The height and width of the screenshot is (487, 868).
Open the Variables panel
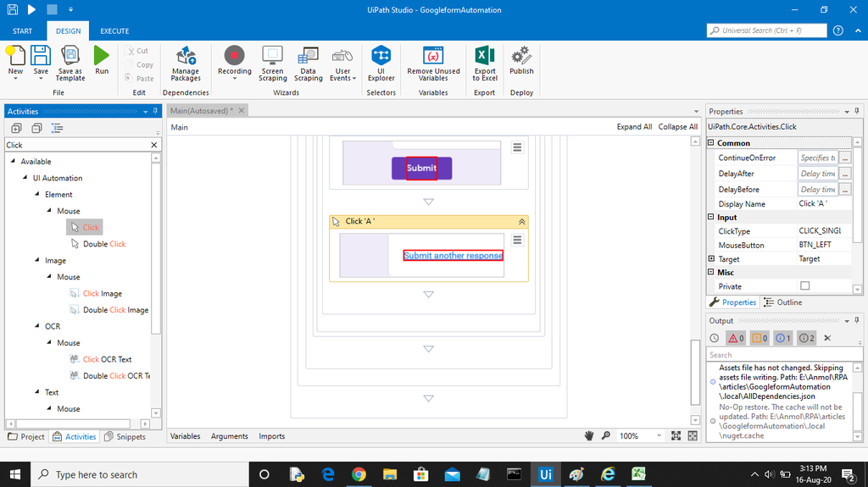pyautogui.click(x=185, y=436)
